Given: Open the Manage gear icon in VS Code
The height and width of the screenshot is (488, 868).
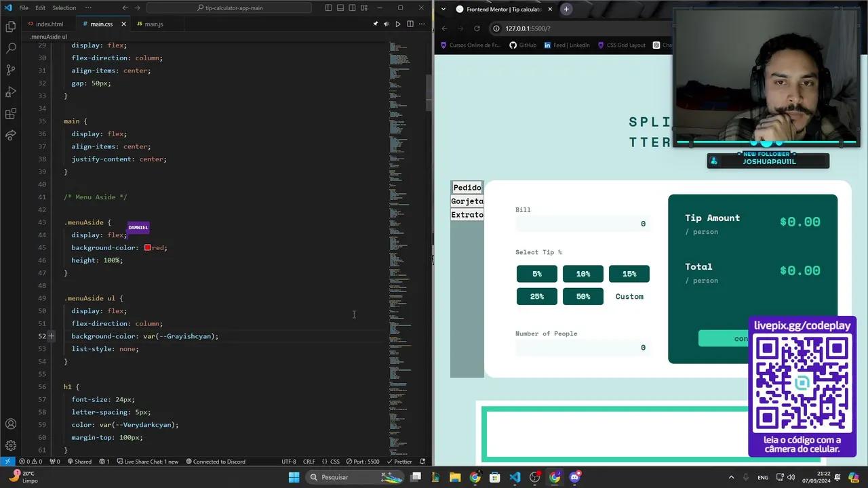Looking at the screenshot, I should [x=11, y=445].
